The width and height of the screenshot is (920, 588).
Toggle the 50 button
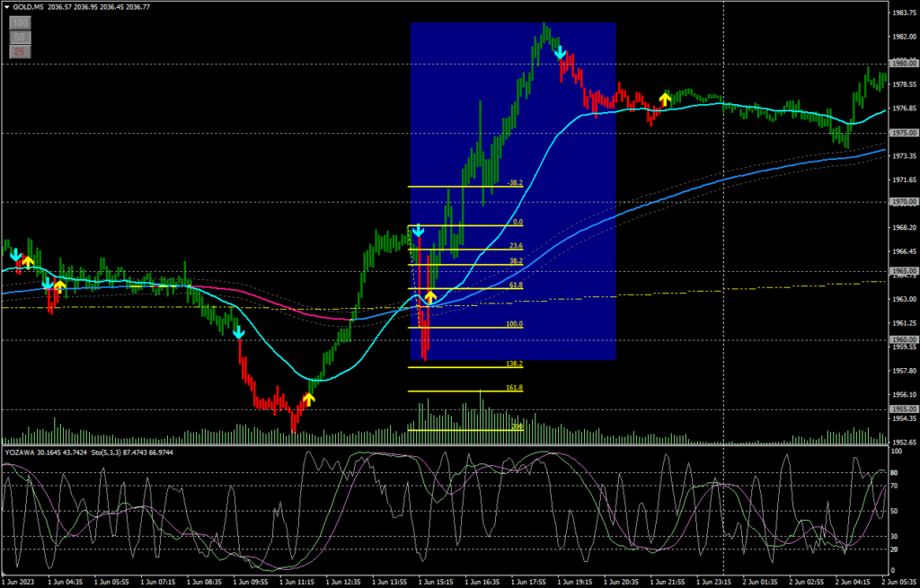[19, 37]
